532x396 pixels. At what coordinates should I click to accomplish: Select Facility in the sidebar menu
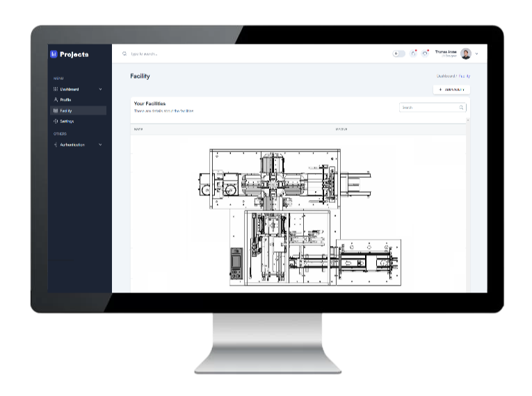pyautogui.click(x=66, y=110)
